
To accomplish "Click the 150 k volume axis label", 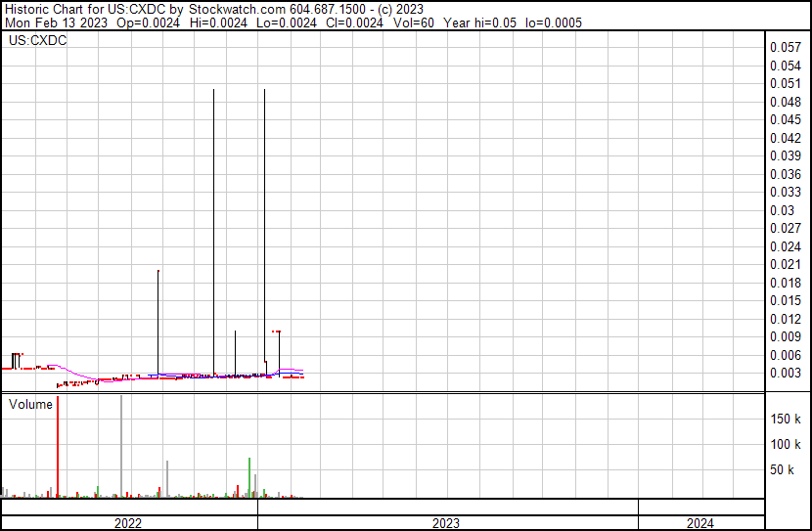I will pos(787,419).
